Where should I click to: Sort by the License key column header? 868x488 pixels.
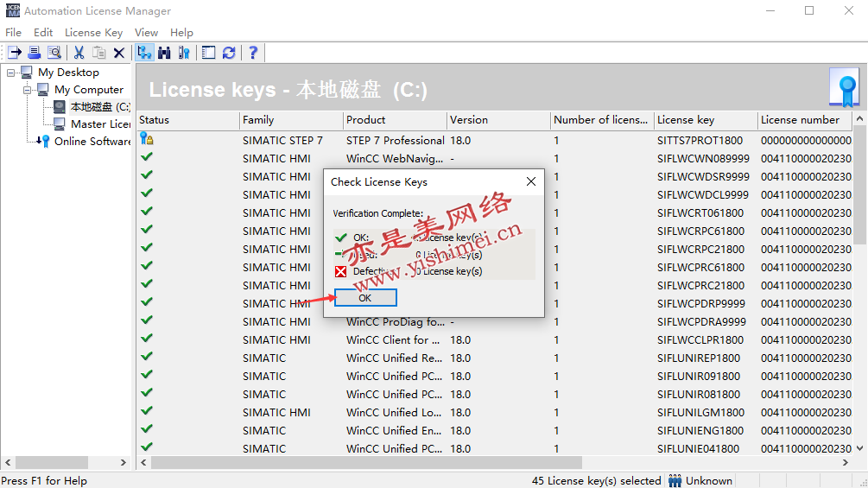706,120
